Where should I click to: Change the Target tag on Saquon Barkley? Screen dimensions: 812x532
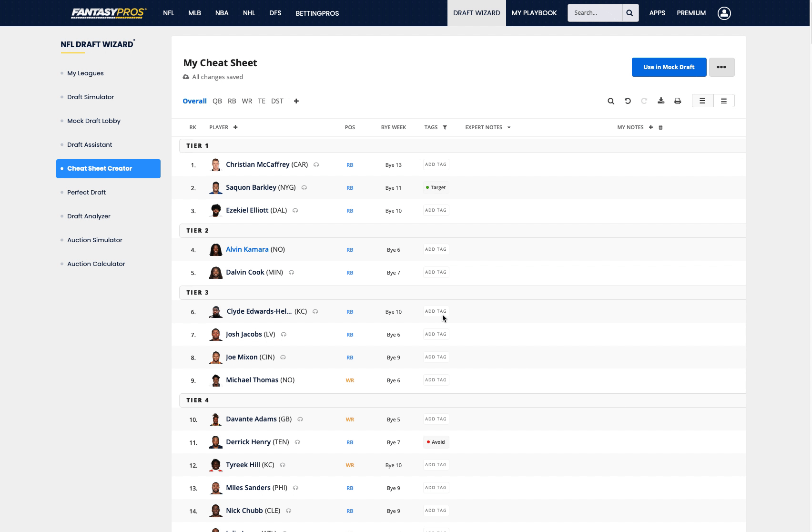point(436,187)
